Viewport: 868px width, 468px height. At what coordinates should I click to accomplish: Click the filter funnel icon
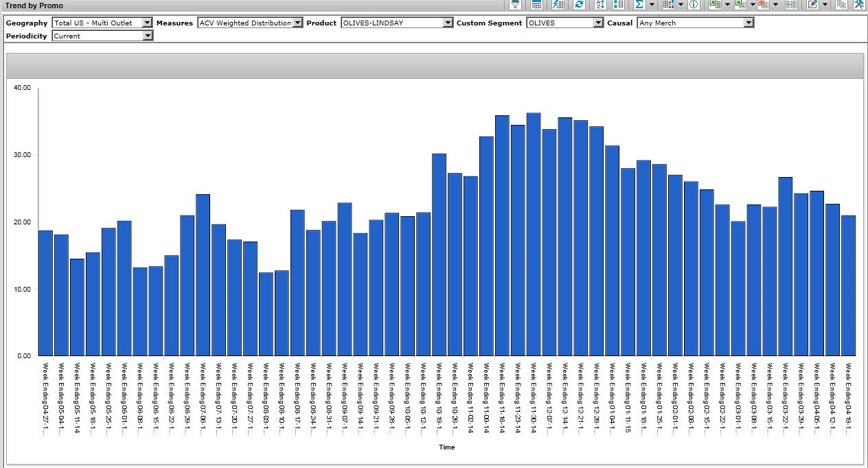click(515, 5)
